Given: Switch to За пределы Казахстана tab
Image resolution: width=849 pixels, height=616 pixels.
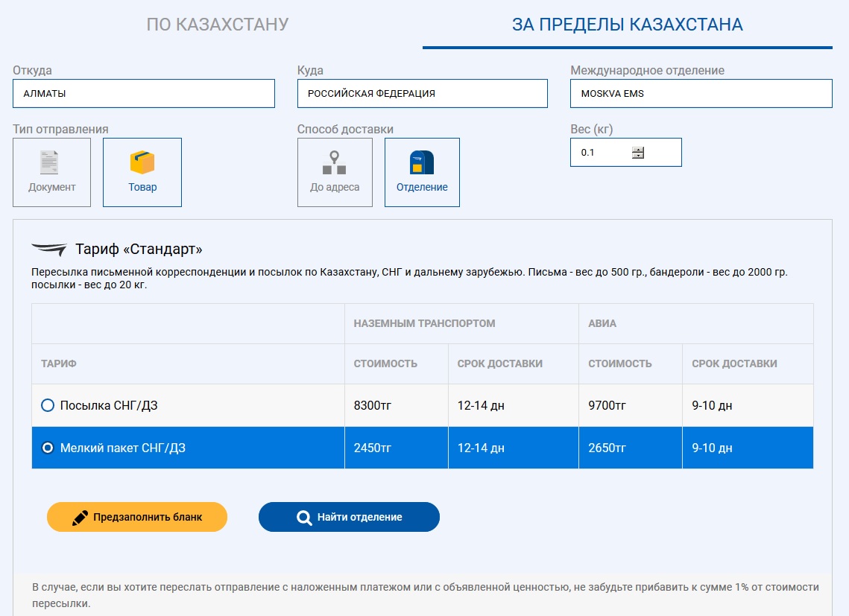Looking at the screenshot, I should (x=627, y=25).
